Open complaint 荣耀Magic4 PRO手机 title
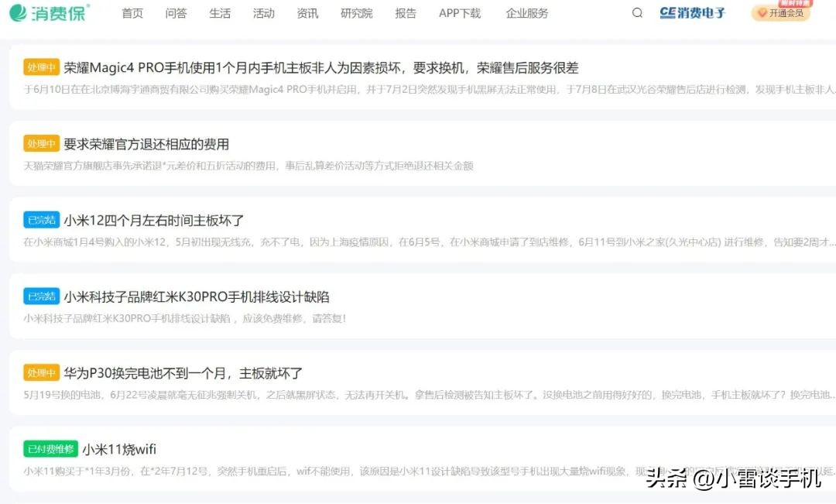836x504 pixels. pyautogui.click(x=321, y=67)
